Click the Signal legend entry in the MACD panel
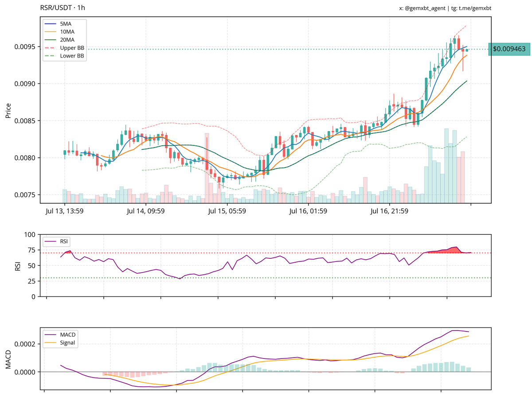 point(61,343)
